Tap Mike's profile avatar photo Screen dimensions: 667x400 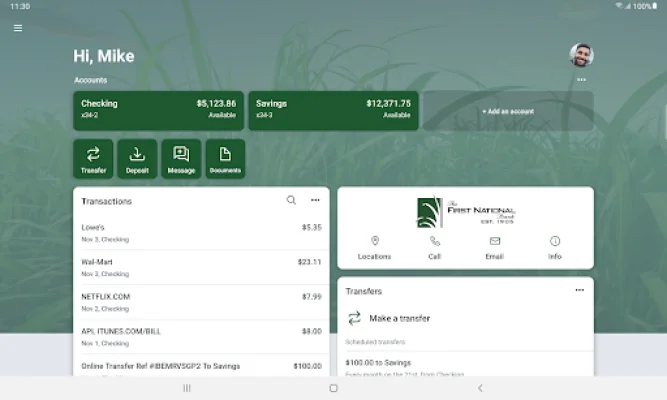[x=581, y=55]
